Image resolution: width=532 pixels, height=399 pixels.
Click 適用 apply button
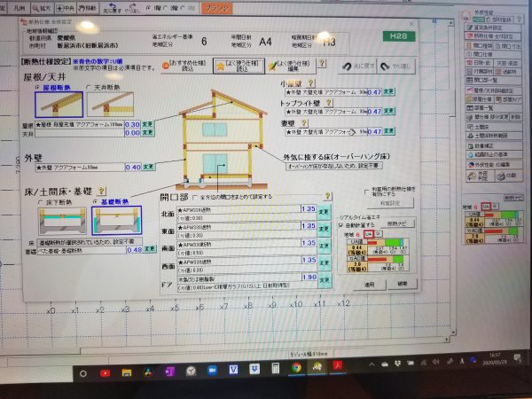(x=370, y=285)
